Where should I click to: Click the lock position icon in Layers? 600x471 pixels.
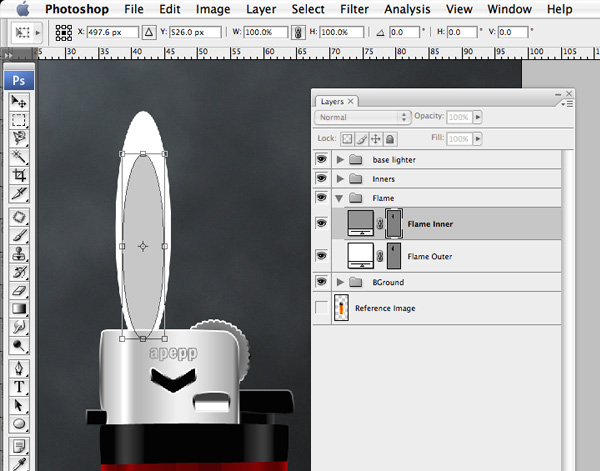(x=376, y=139)
